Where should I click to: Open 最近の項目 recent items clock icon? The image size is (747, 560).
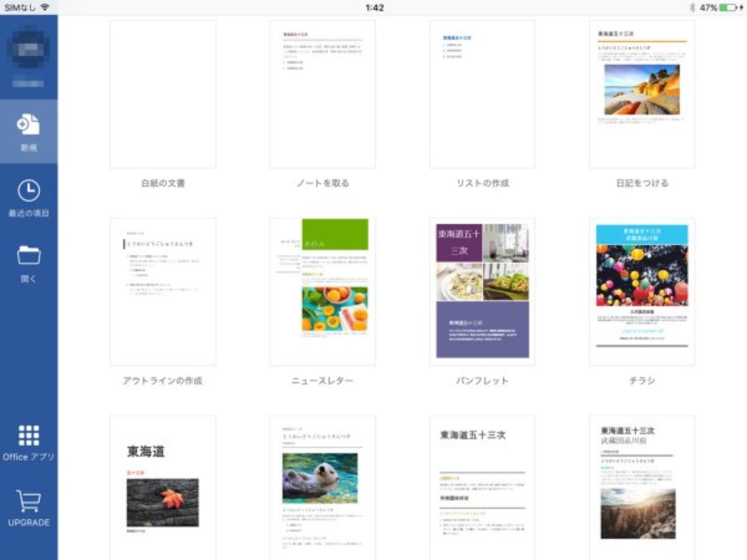coord(29,191)
